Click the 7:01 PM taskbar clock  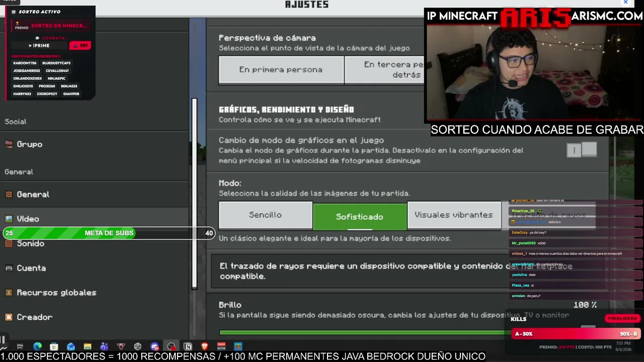pos(624,343)
